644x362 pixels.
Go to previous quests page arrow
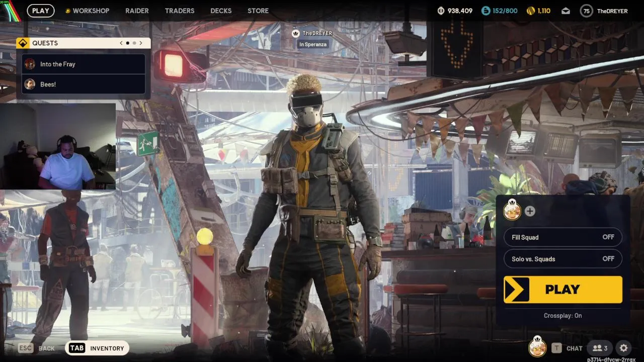pyautogui.click(x=121, y=43)
